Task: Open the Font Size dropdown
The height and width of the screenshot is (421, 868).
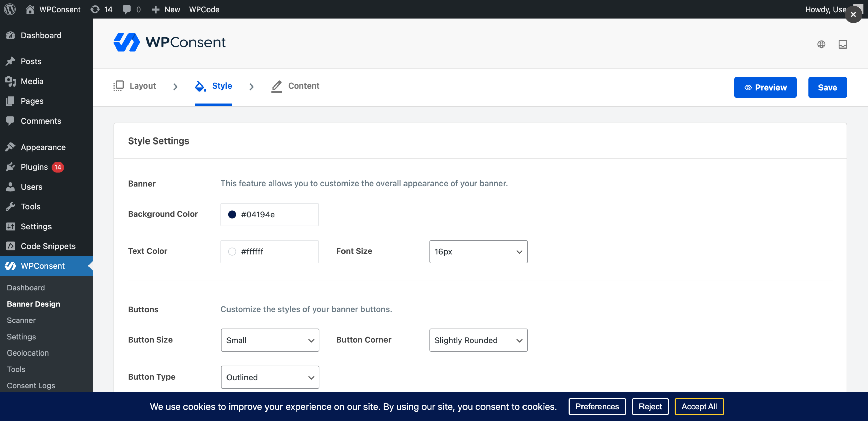Action: click(x=478, y=251)
